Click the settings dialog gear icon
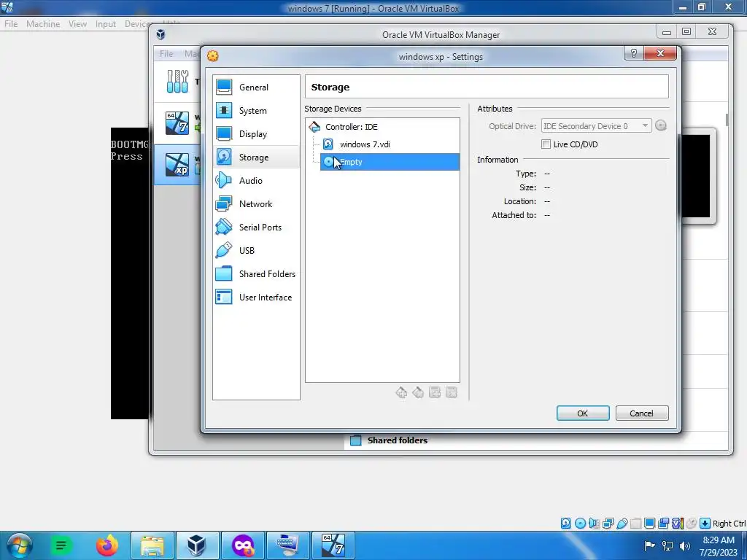Viewport: 747px width, 560px height. [212, 56]
